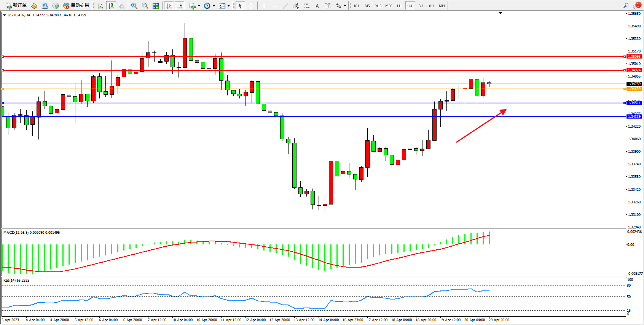
Task: Toggle the AutoTrading (自动交易) button
Action: pos(76,6)
